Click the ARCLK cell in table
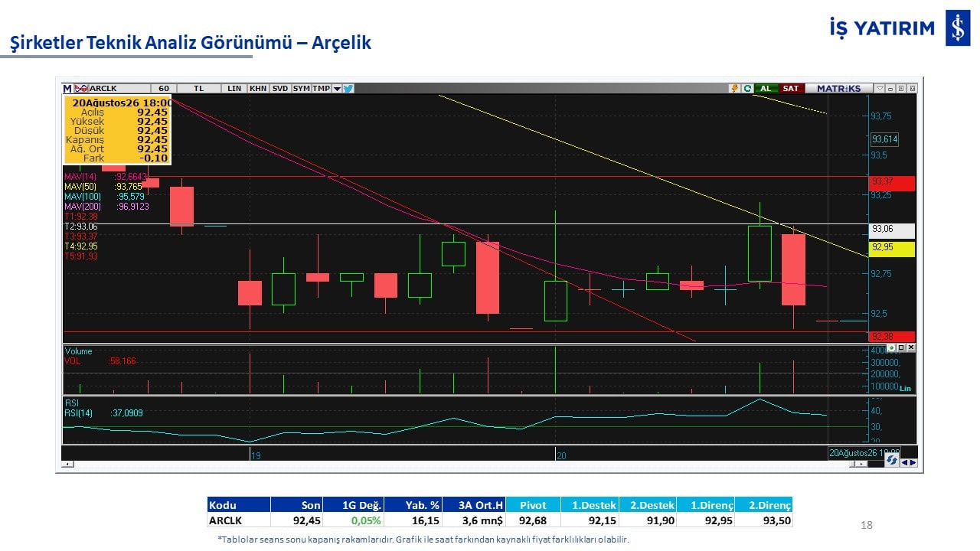 click(x=239, y=520)
